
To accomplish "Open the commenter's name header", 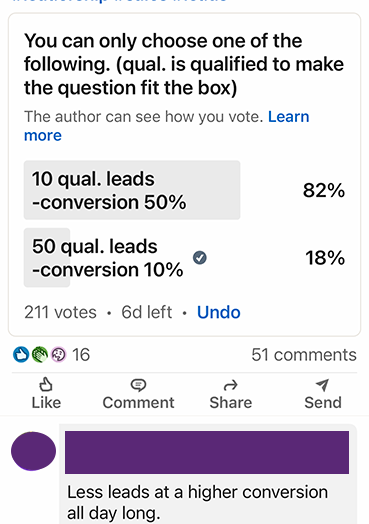I will coord(207,452).
